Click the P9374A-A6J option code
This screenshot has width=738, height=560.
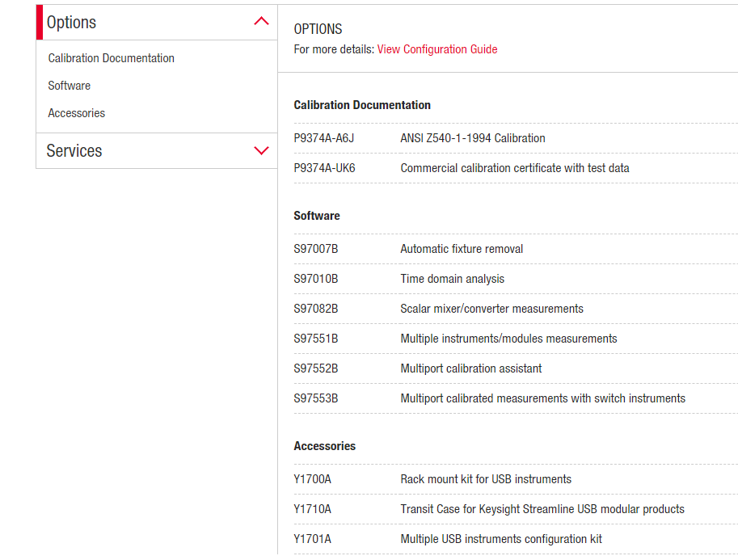click(323, 138)
